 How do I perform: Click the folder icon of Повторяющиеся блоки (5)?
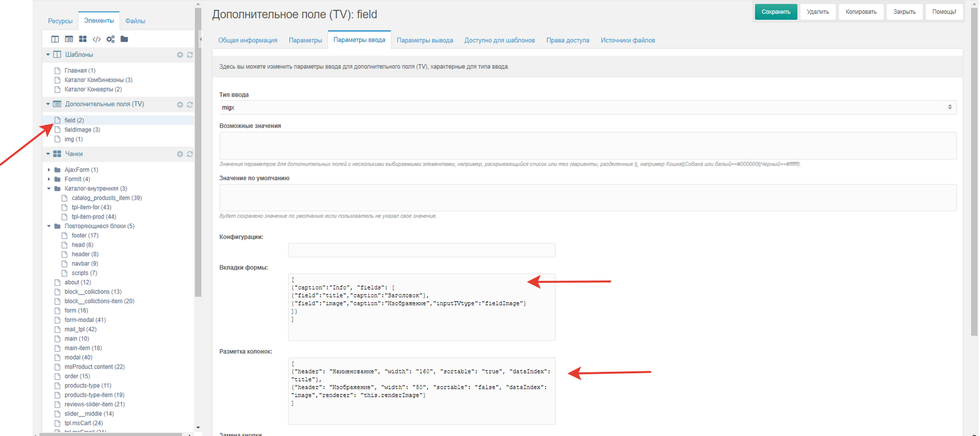pos(58,226)
